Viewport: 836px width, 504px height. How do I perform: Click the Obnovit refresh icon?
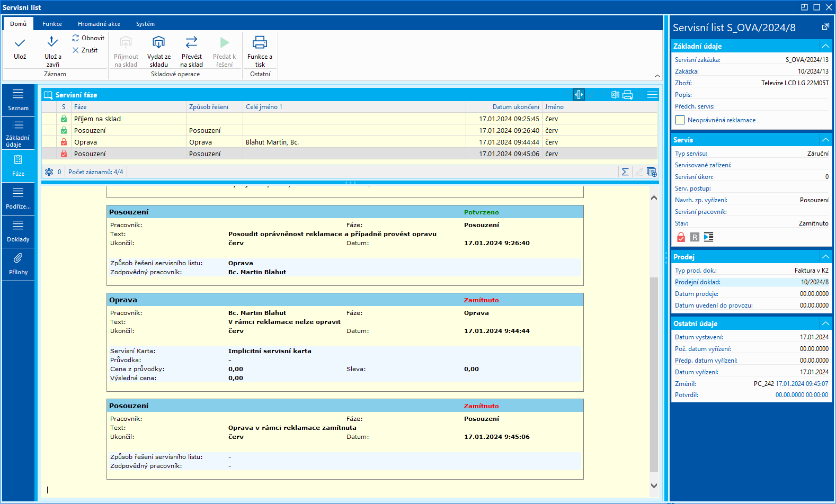pos(76,38)
